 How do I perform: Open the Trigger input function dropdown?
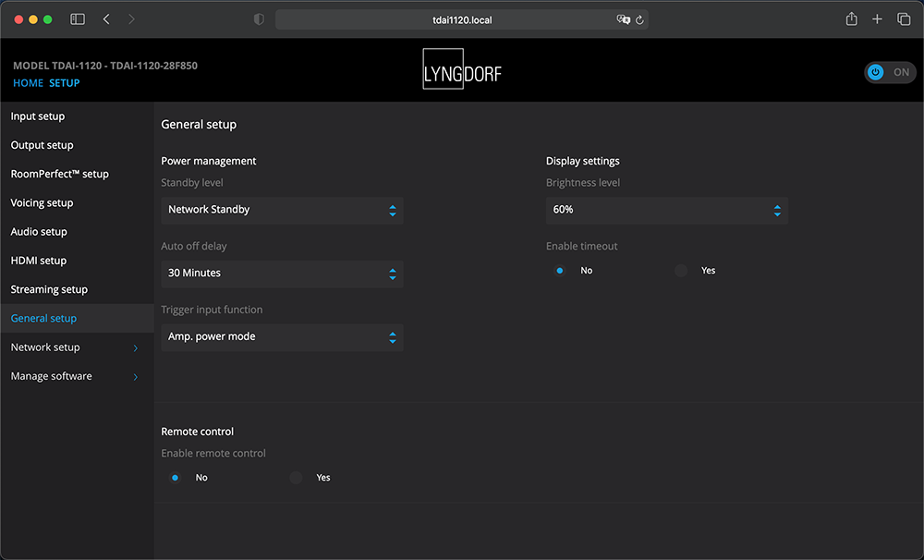pos(282,337)
